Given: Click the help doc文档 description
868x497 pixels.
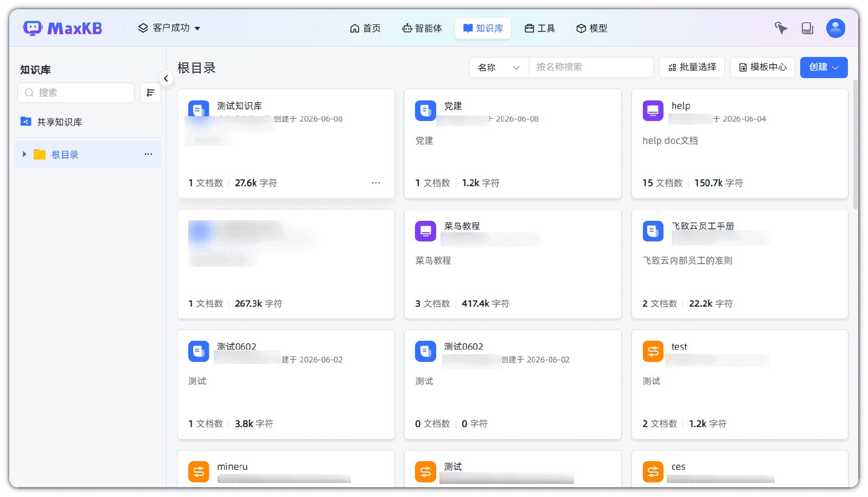Looking at the screenshot, I should (670, 141).
